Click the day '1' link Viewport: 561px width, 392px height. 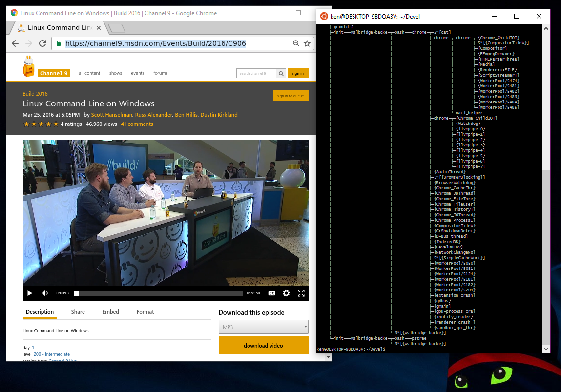33,347
